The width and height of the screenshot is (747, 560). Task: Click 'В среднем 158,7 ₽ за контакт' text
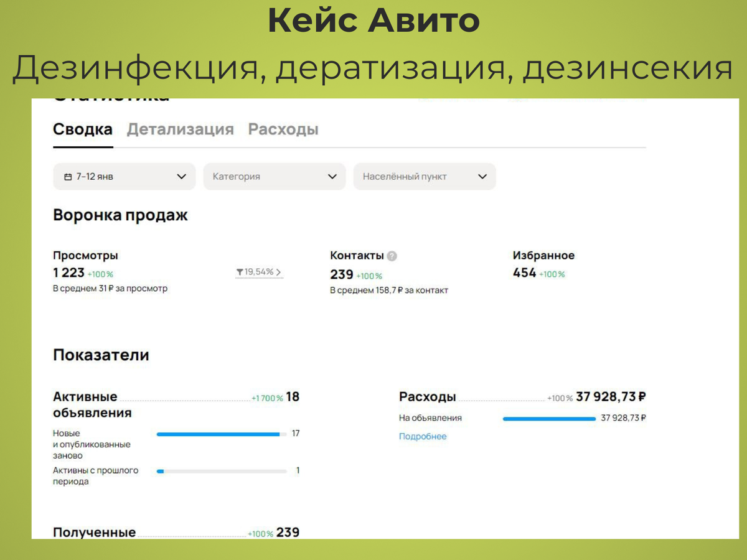click(x=389, y=291)
